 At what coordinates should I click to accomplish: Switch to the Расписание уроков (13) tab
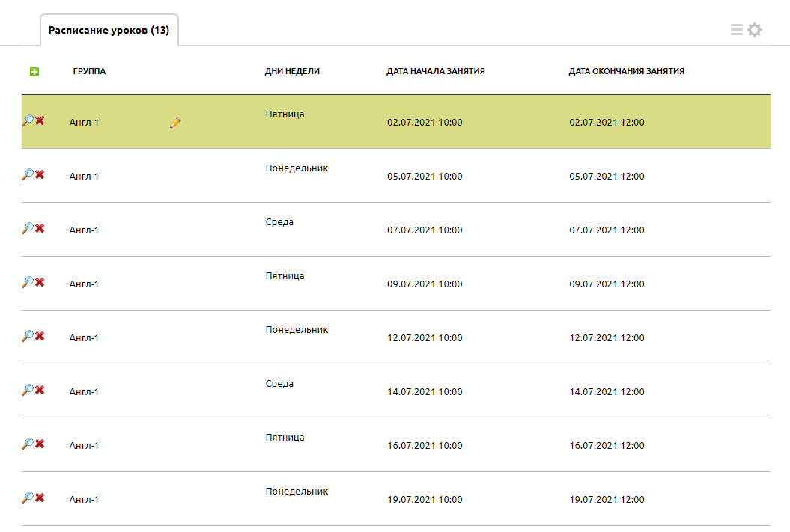pyautogui.click(x=109, y=31)
